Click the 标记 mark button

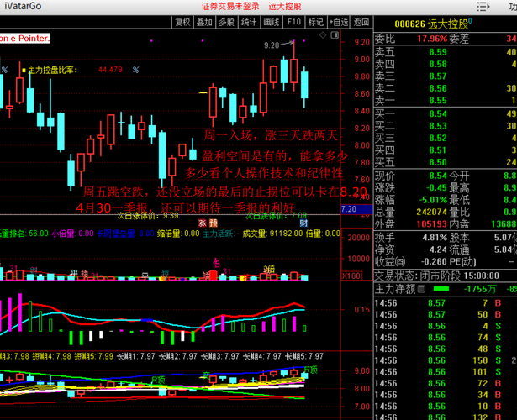pyautogui.click(x=316, y=22)
